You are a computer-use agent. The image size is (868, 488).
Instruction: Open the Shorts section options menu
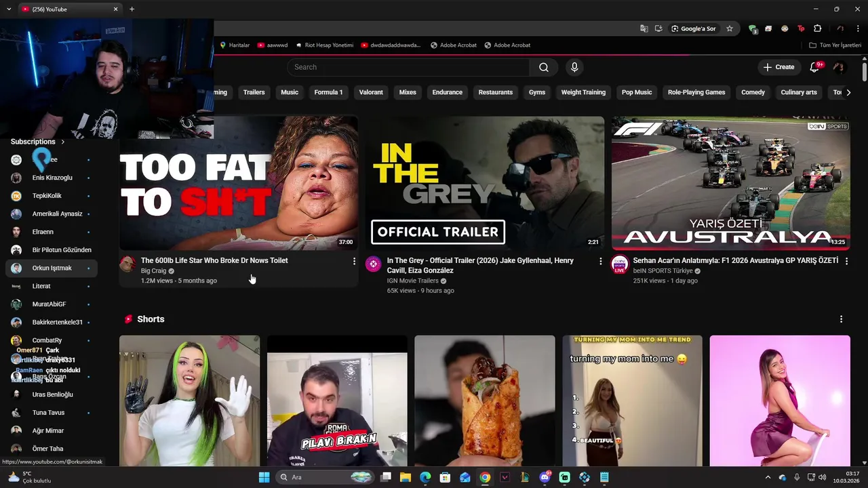tap(841, 319)
